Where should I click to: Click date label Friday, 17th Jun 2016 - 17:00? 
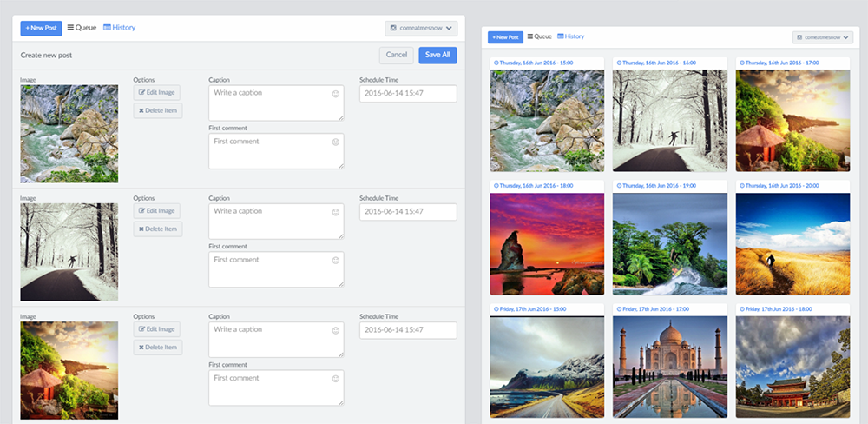(x=654, y=309)
